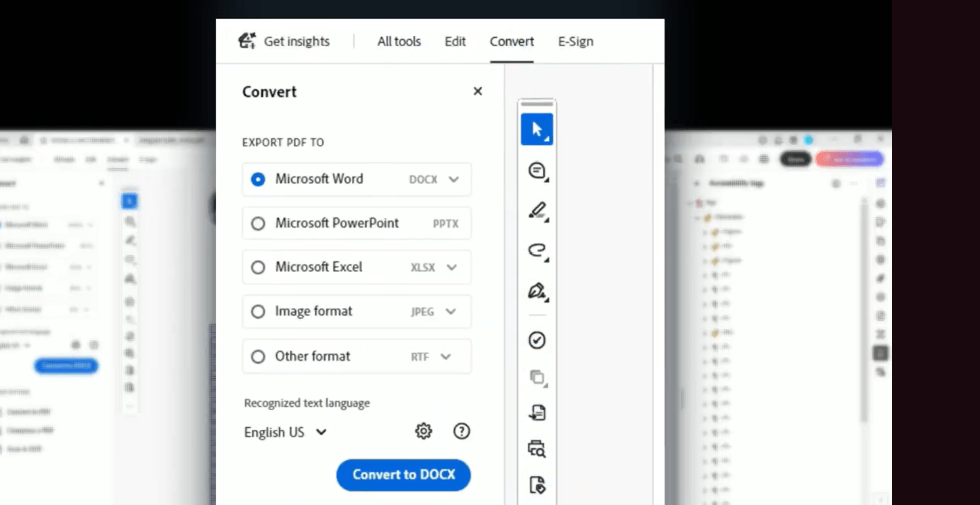Click the Convert to DOCX button
Screen dimensions: 980x505
403,475
